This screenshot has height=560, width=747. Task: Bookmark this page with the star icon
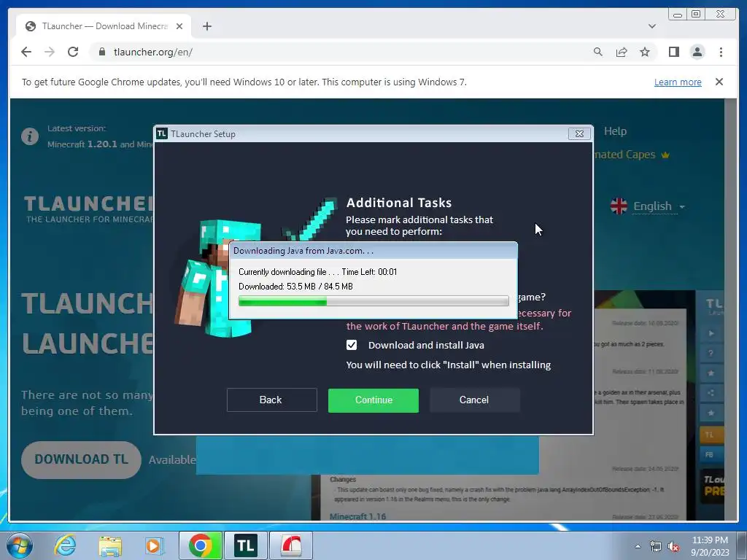coord(645,52)
